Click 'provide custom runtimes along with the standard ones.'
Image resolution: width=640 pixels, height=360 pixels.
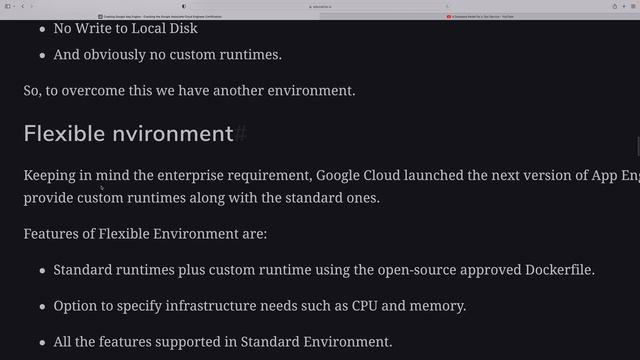click(202, 198)
